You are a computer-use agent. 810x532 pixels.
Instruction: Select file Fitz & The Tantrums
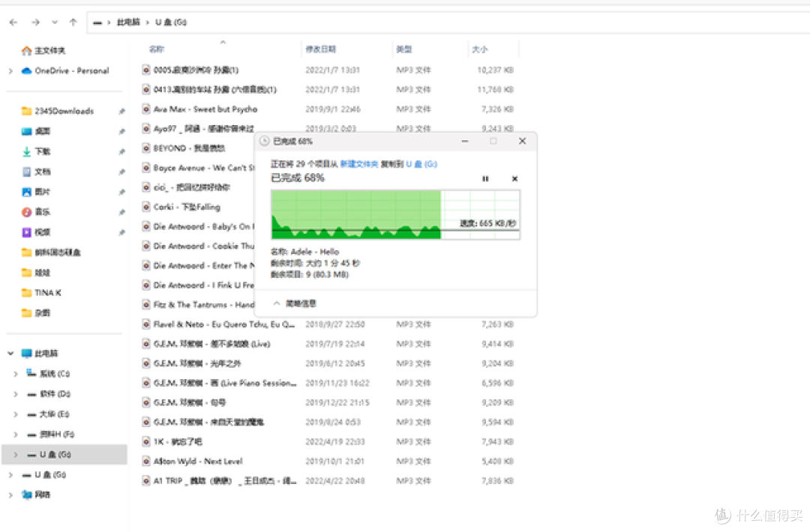click(x=203, y=305)
